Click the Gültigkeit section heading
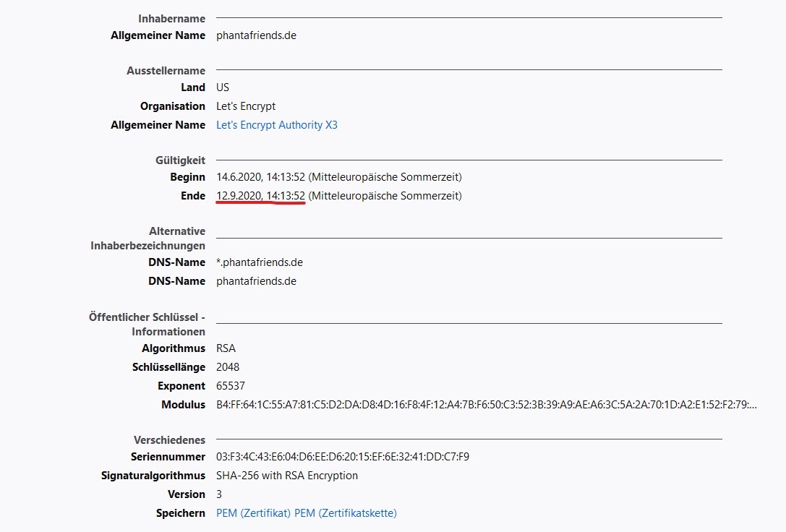 point(180,160)
